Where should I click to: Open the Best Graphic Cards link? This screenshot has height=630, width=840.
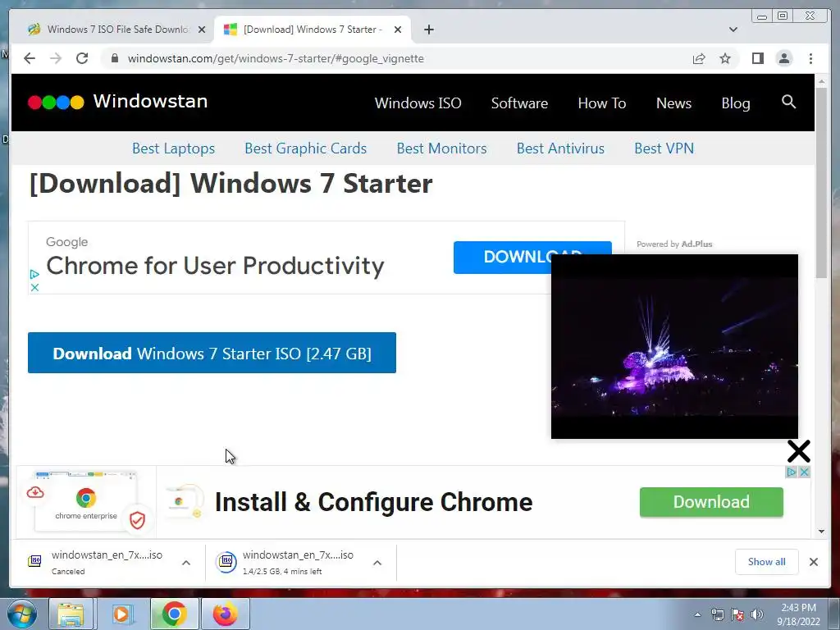pos(305,148)
